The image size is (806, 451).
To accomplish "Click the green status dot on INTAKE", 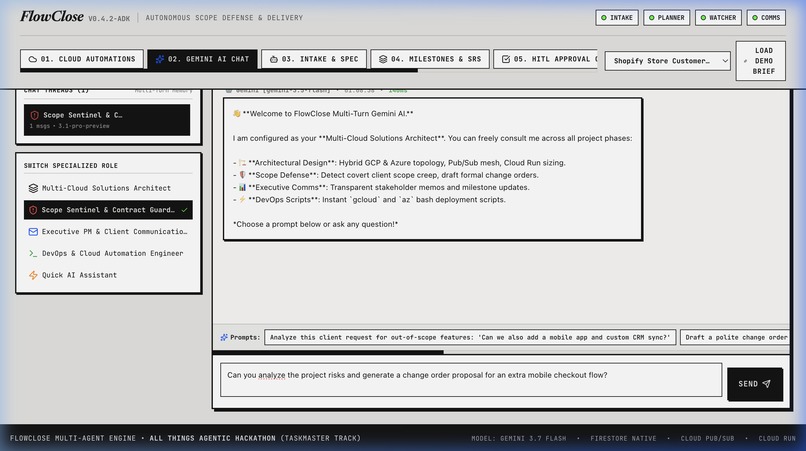I will (x=604, y=17).
